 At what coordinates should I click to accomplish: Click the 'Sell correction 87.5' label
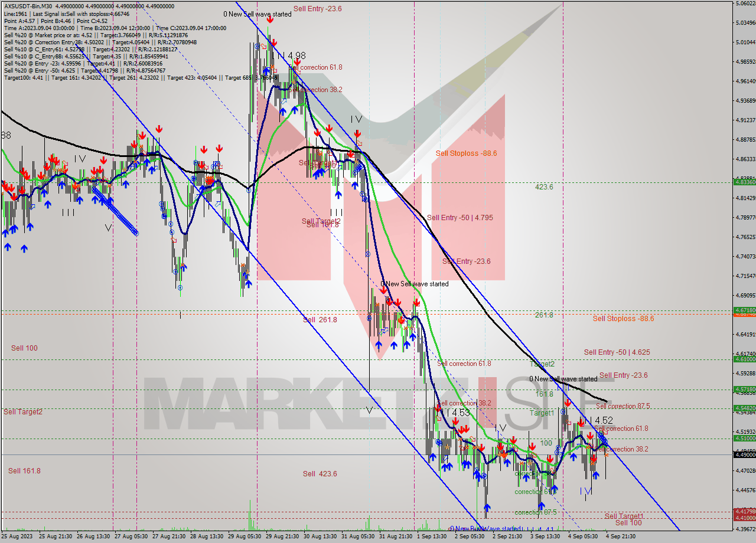point(623,406)
